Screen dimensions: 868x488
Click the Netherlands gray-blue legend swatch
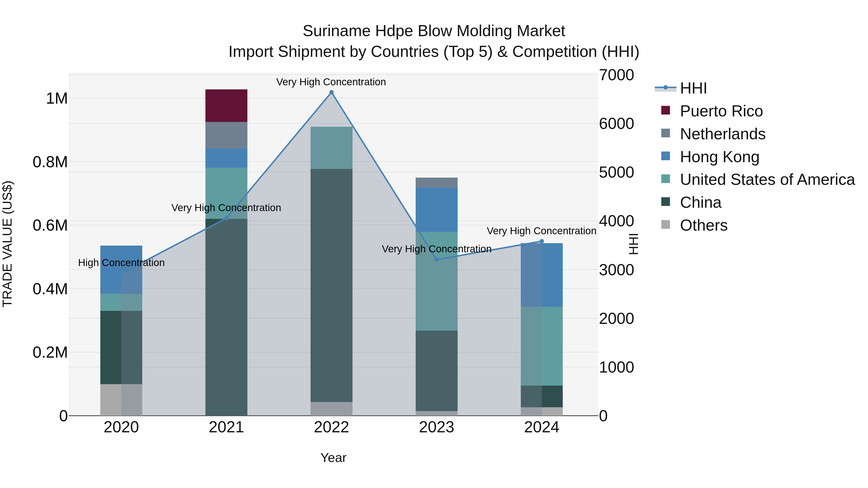pyautogui.click(x=665, y=133)
